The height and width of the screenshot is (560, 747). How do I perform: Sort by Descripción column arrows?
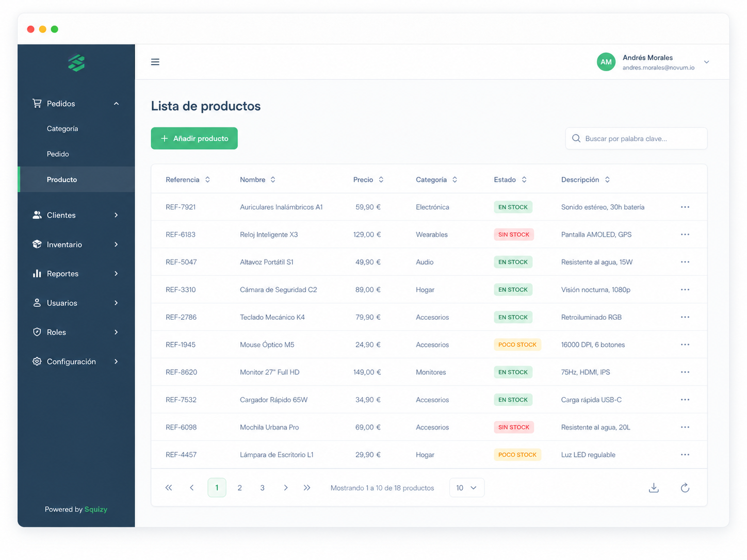pyautogui.click(x=607, y=179)
